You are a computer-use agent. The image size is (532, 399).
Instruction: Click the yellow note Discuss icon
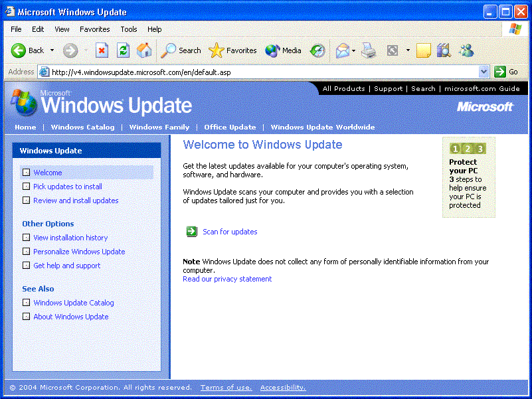(x=424, y=50)
